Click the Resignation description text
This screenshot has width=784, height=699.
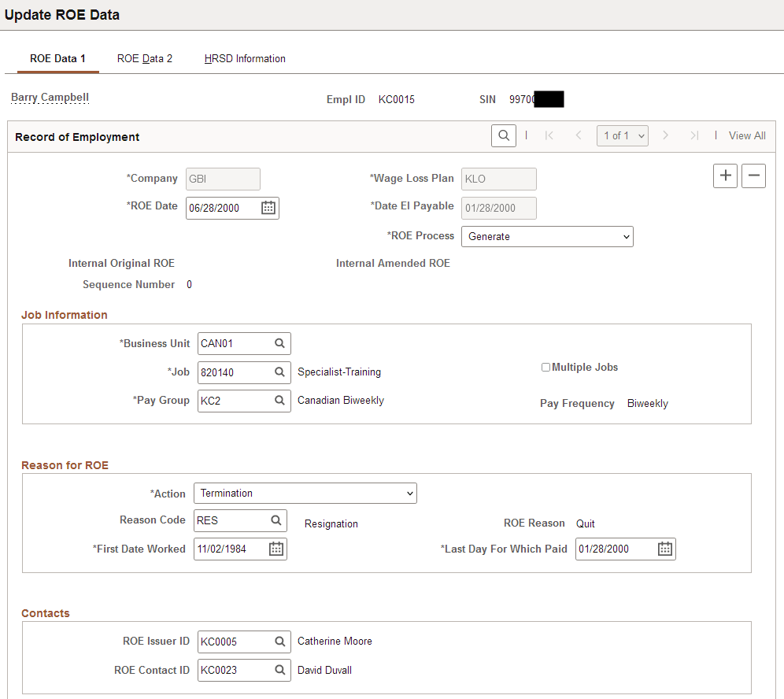tap(331, 524)
